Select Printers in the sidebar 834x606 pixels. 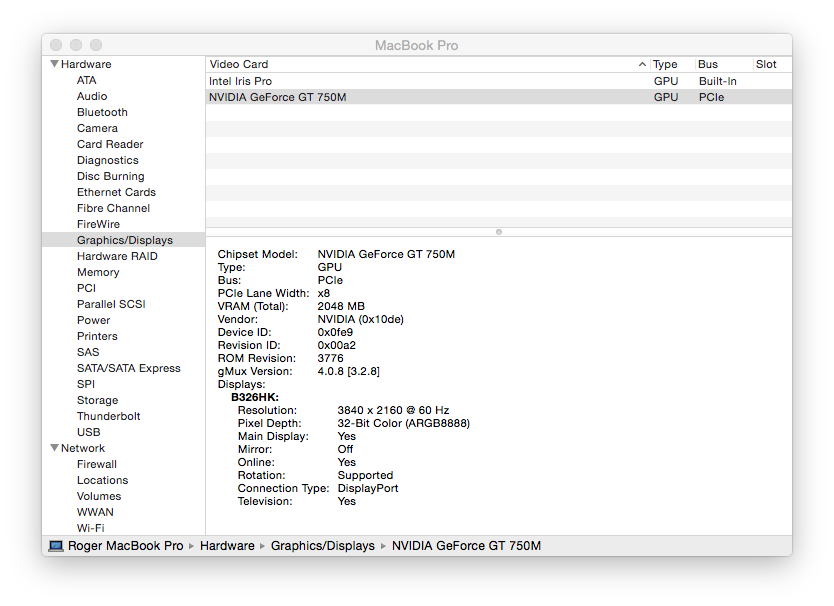click(x=97, y=336)
